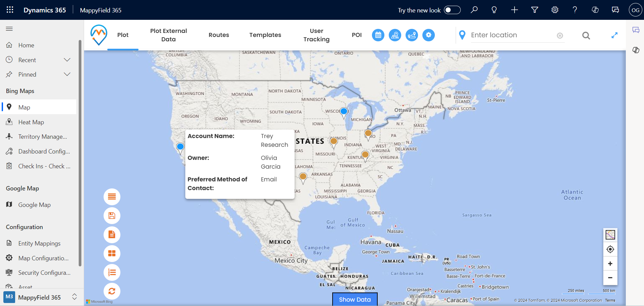Image resolution: width=644 pixels, height=306 pixels.
Task: Open the advanced find funnel icon
Action: click(535, 10)
